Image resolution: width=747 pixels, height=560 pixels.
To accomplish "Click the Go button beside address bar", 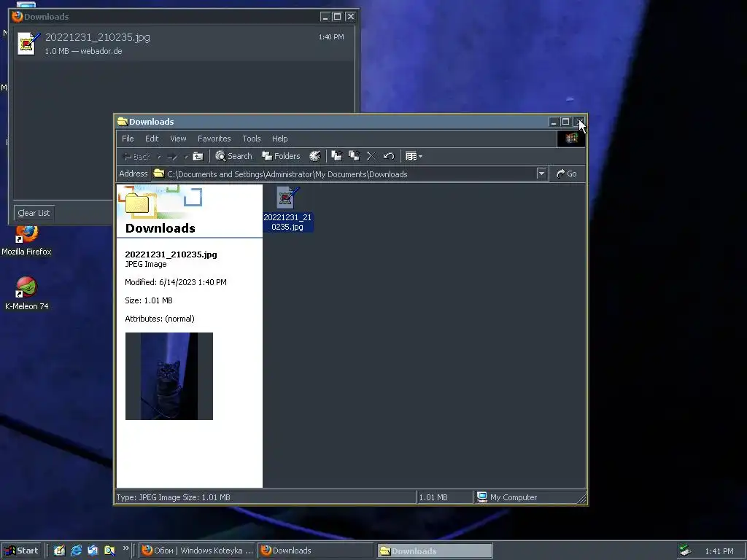I will pyautogui.click(x=567, y=174).
